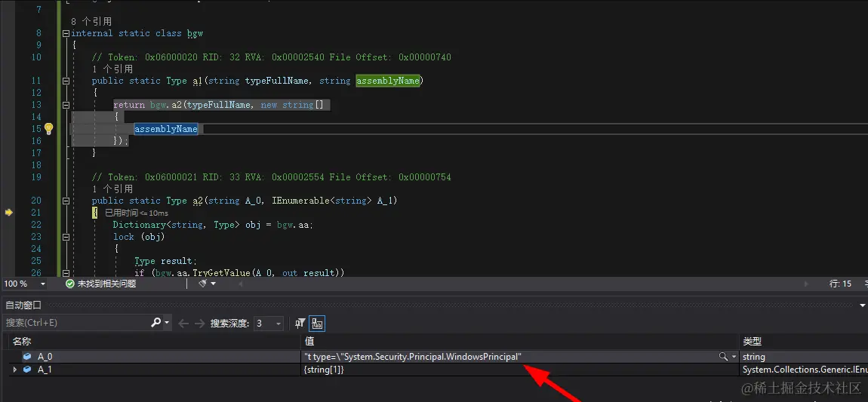Viewport: 868px width, 402px height.
Task: Click '1 个引用' link above method a1
Action: point(112,69)
